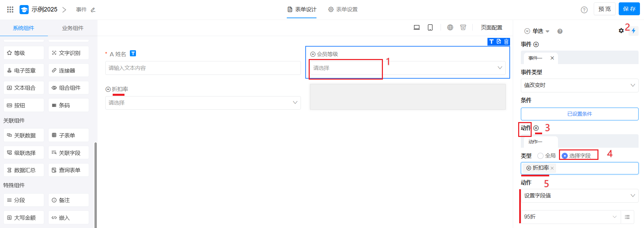This screenshot has width=644, height=228.
Task: Click the 保存 button
Action: pyautogui.click(x=629, y=9)
